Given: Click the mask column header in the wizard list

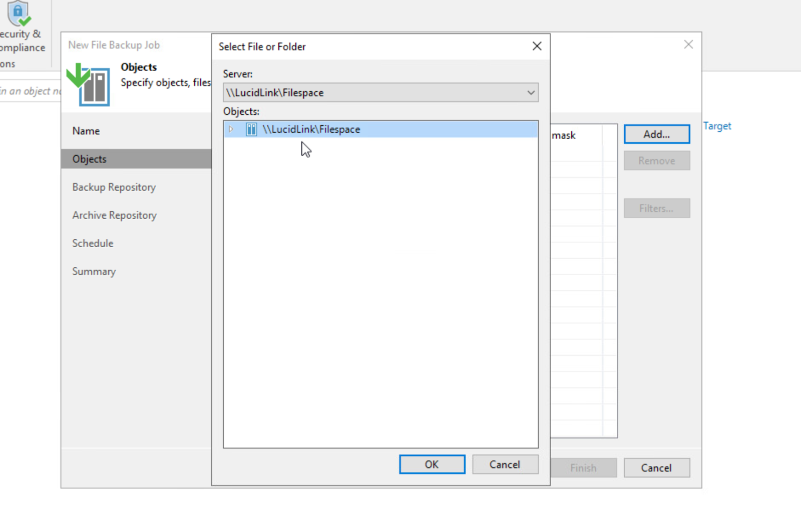Looking at the screenshot, I should point(564,136).
